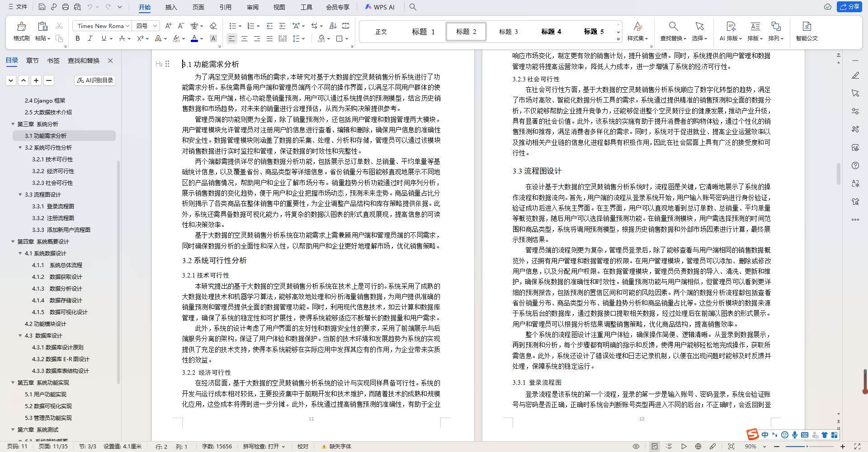The image size is (868, 452).
Task: Click the print icon in quick access bar
Action: click(x=66, y=7)
